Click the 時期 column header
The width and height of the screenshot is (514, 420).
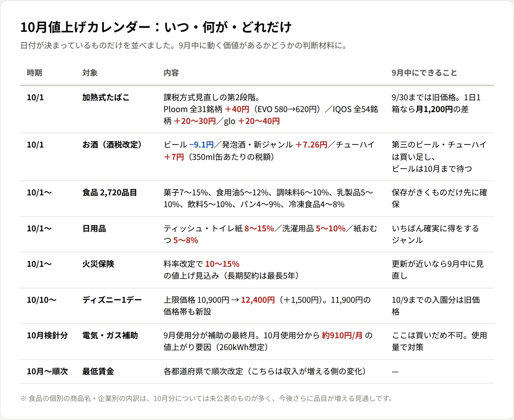coord(34,73)
